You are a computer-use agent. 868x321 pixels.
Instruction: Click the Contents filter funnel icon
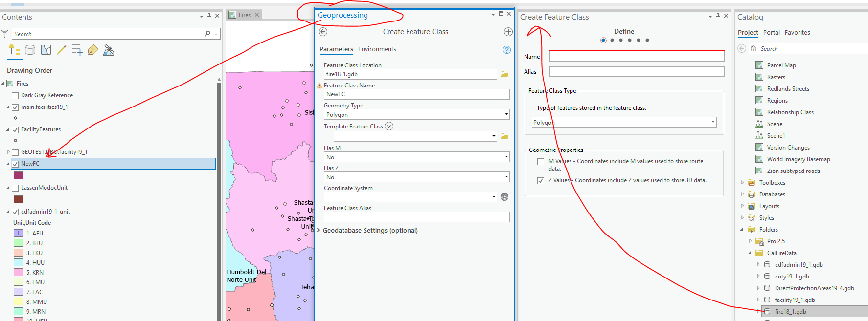tap(5, 34)
